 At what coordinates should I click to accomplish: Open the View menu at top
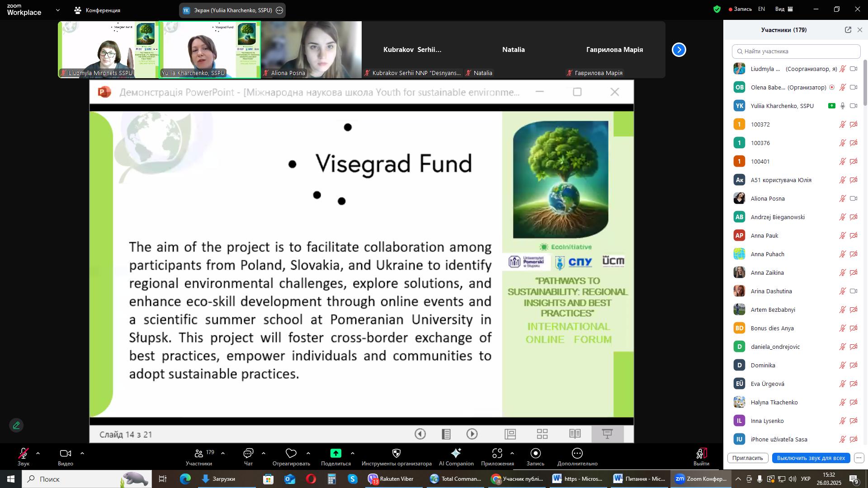point(784,9)
